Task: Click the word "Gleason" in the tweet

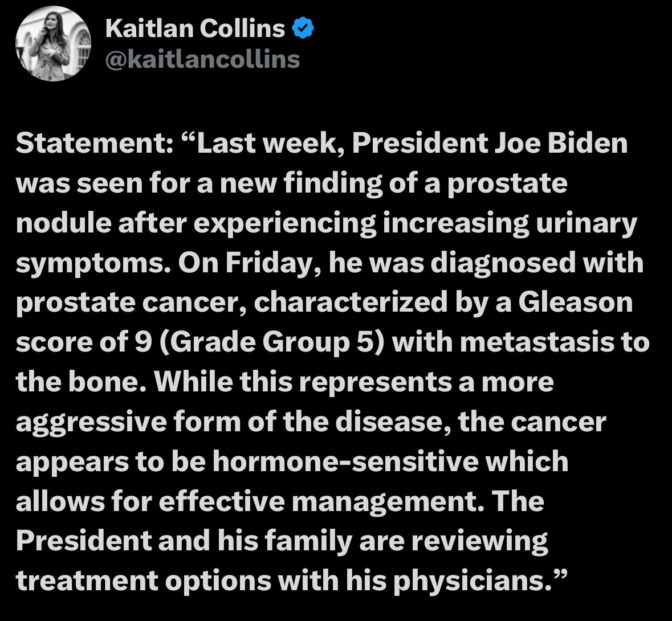Action: coord(576,303)
